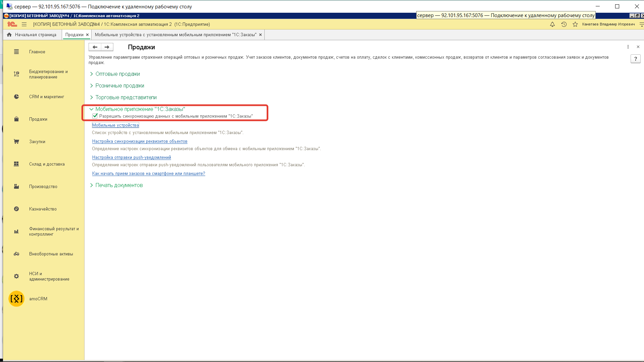Open Казначейство section in sidebar
Screen dimensions: 644x362
click(43, 209)
